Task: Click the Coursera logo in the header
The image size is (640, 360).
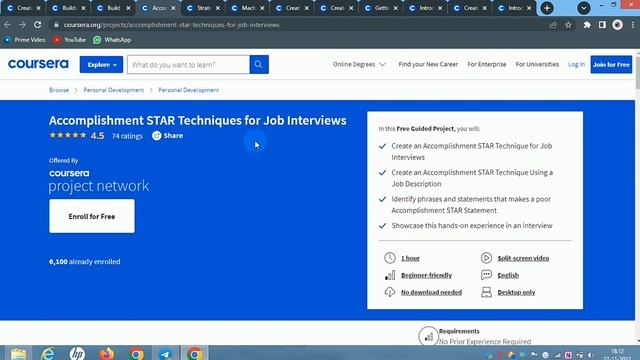Action: tap(38, 64)
